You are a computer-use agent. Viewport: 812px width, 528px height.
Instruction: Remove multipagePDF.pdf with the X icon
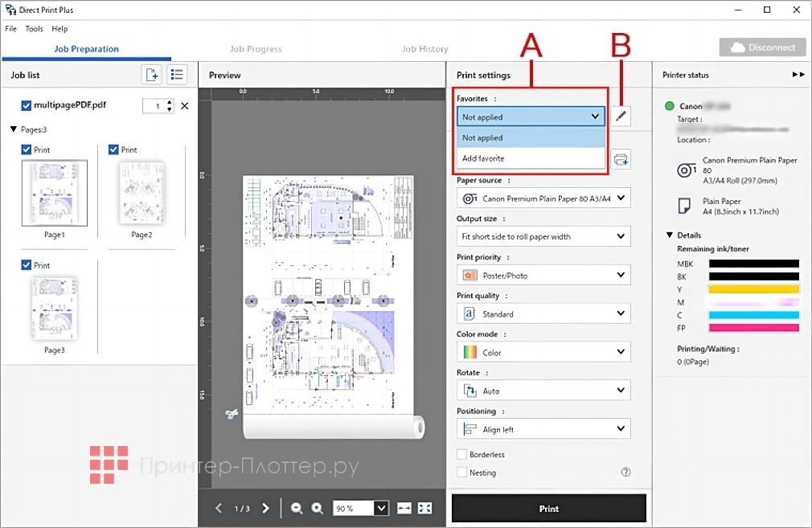tap(184, 106)
